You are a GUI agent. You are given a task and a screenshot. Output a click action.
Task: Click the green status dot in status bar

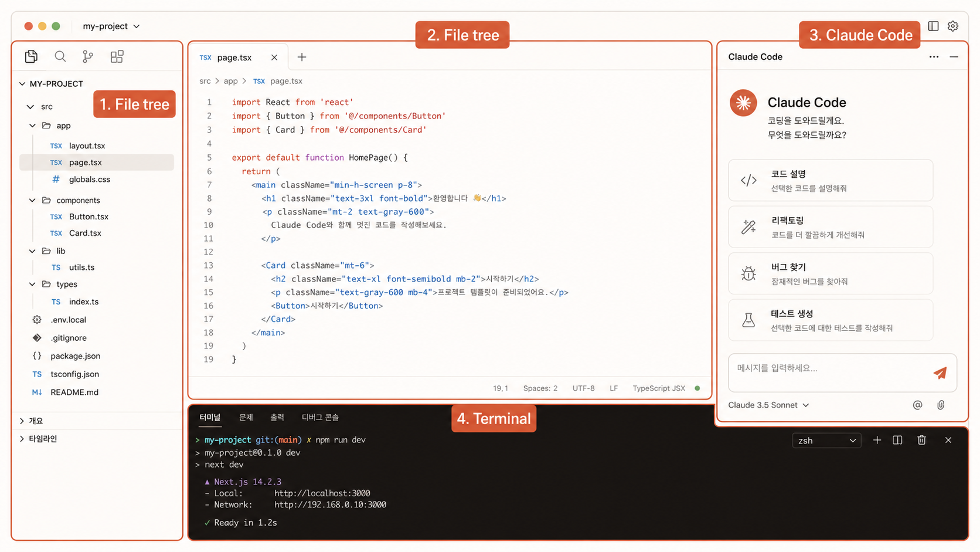pos(697,388)
